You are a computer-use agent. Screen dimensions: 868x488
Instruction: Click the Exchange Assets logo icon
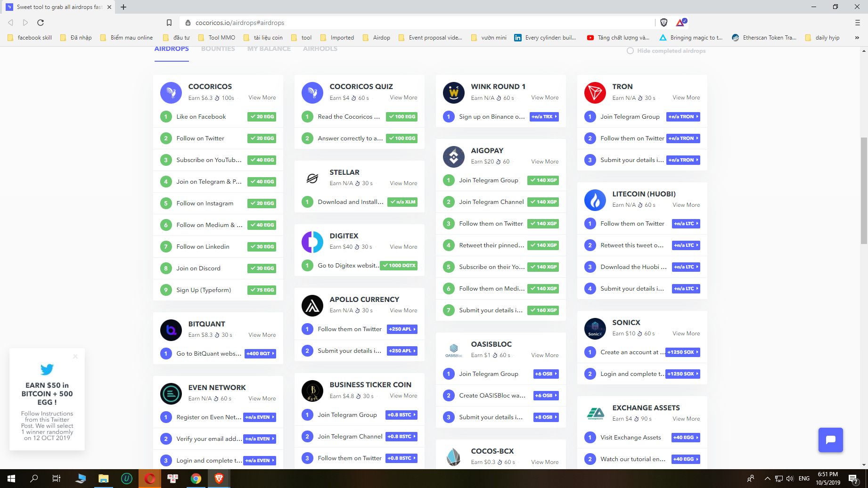595,414
